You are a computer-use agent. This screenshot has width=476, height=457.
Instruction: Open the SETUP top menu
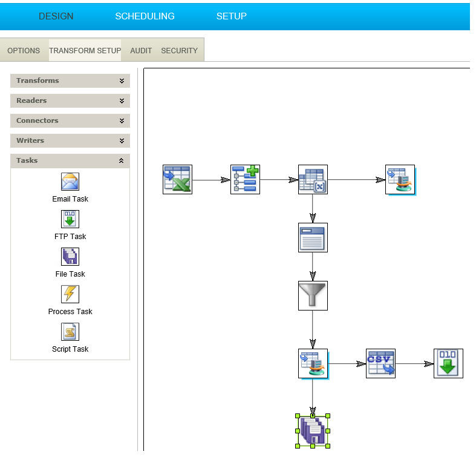(232, 16)
